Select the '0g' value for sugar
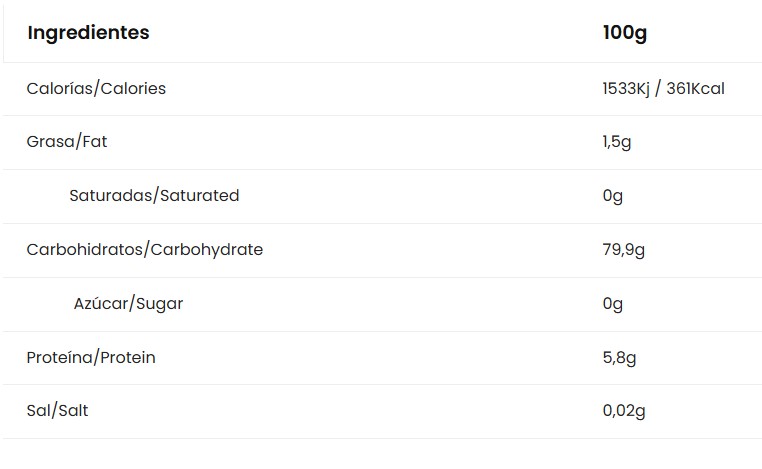This screenshot has height=469, width=762. 613,304
